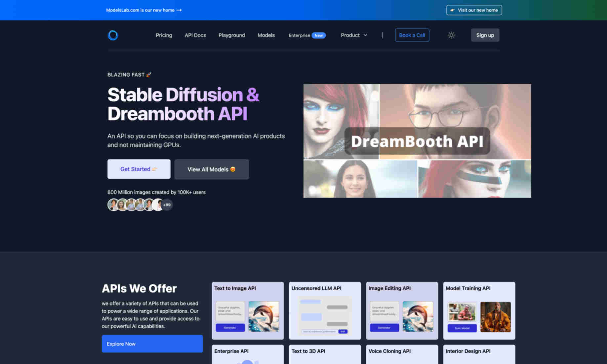This screenshot has height=364, width=607.
Task: Click the Book a Call button
Action: (412, 35)
